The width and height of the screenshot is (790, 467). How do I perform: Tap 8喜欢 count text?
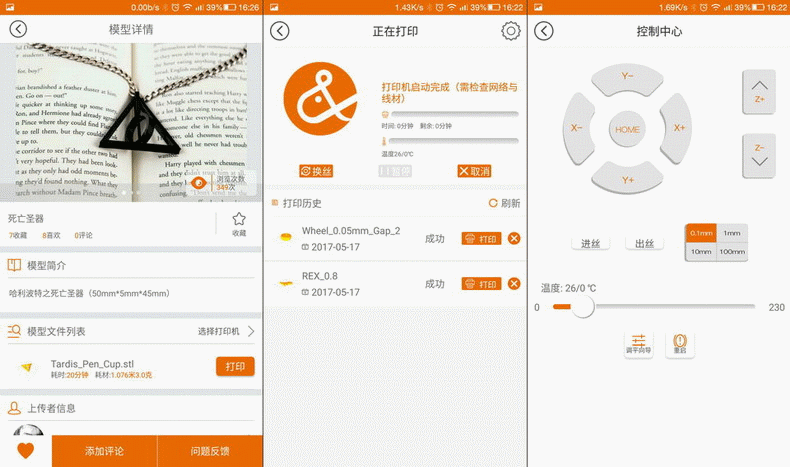51,235
